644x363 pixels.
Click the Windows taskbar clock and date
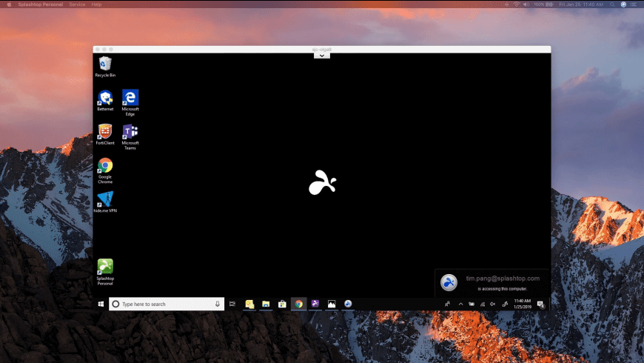pyautogui.click(x=522, y=304)
